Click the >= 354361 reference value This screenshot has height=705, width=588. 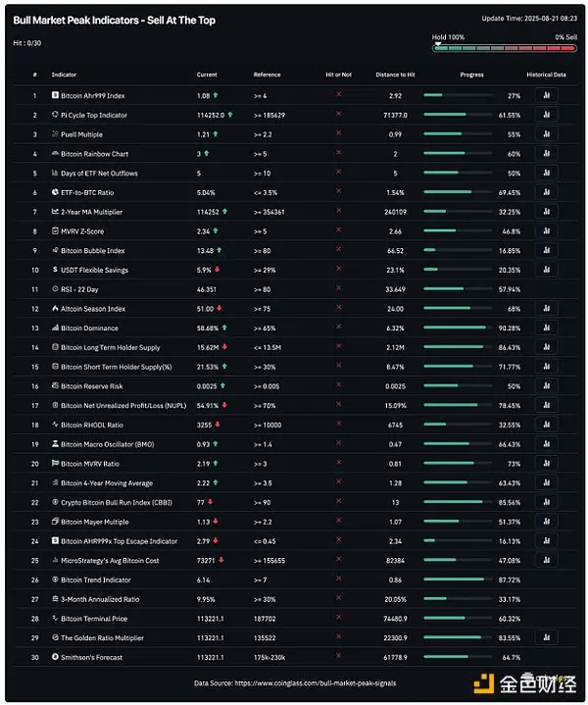(x=269, y=212)
